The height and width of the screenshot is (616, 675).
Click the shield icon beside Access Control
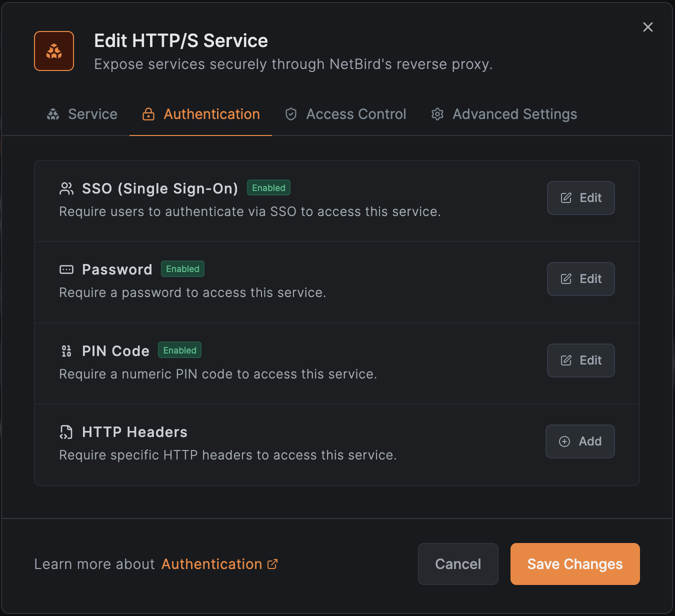pos(291,114)
